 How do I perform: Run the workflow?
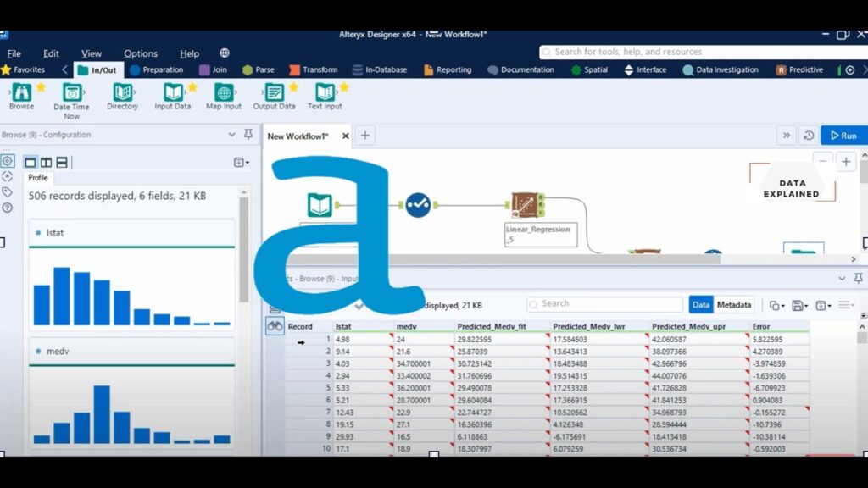[x=843, y=136]
